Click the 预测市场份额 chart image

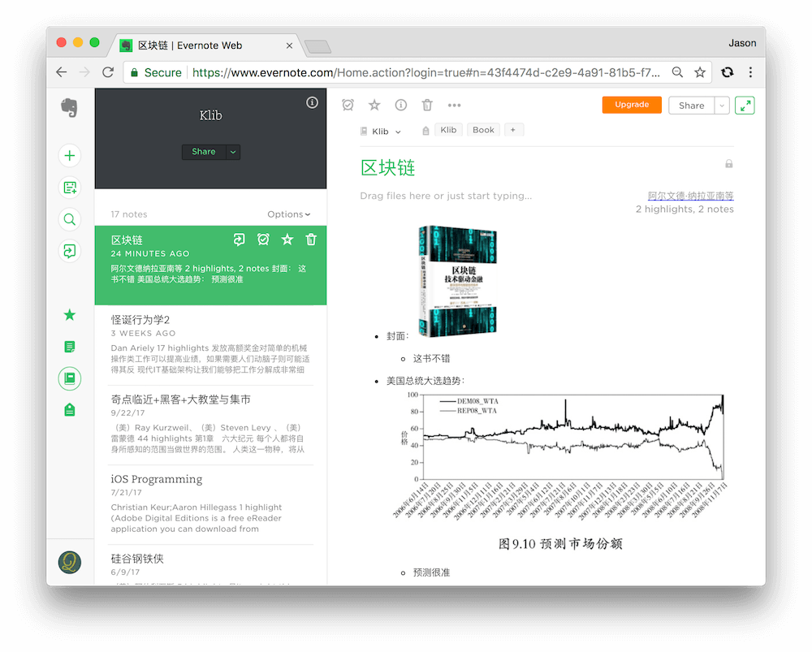pos(561,471)
